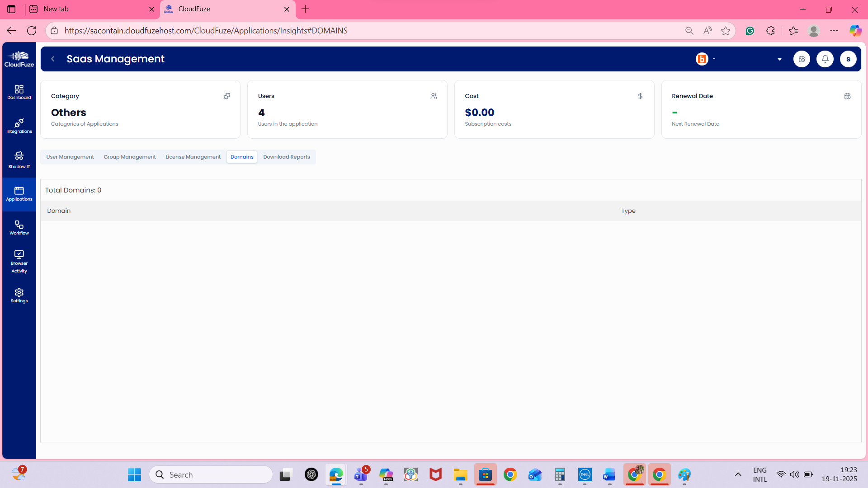Expand the application selector dropdown arrow
The image size is (868, 488).
click(779, 59)
